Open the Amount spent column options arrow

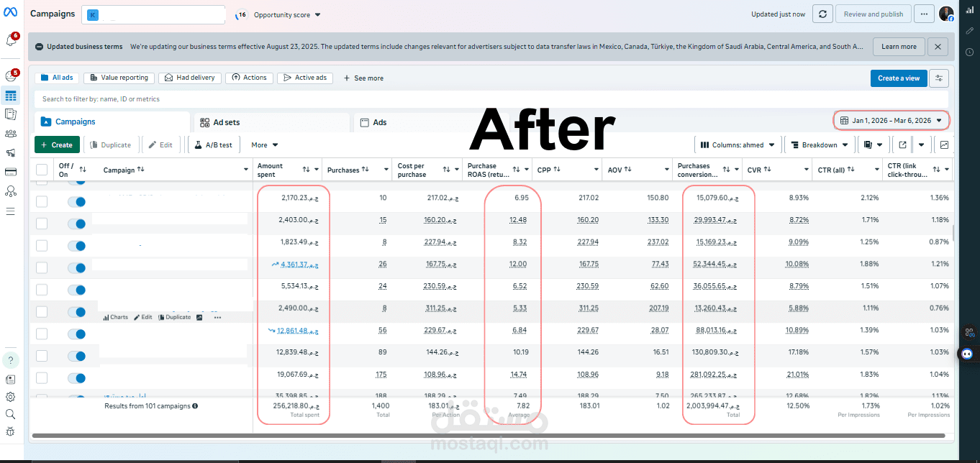(x=317, y=170)
